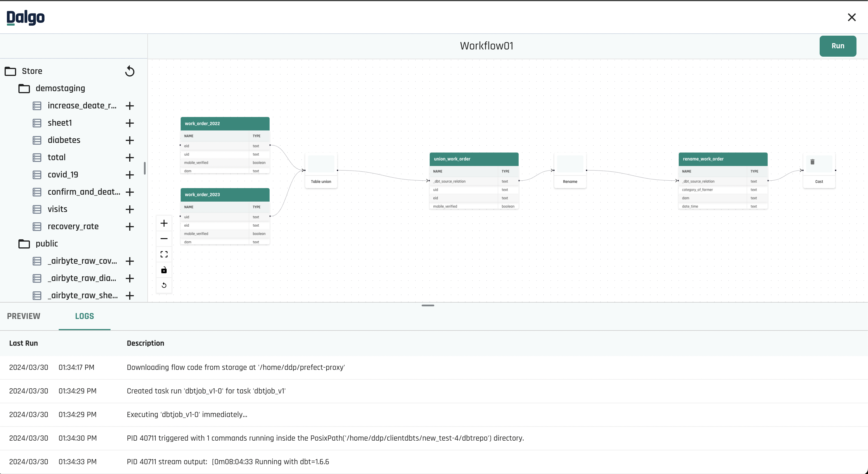Click the bottom panel resize handle
Image resolution: width=868 pixels, height=474 pixels.
428,305
